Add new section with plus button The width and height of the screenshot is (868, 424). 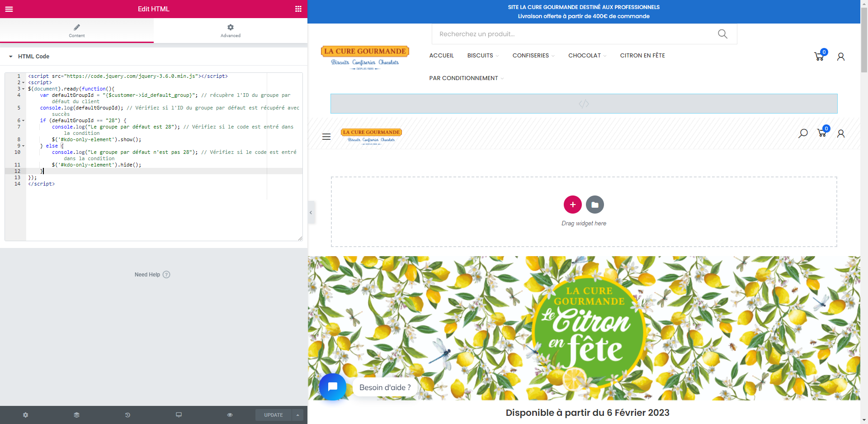[x=573, y=205]
